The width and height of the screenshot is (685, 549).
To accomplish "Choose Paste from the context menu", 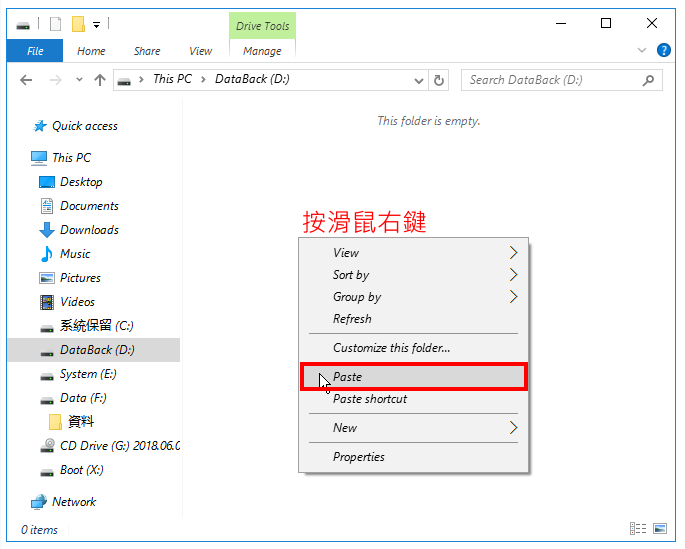I will [x=413, y=376].
